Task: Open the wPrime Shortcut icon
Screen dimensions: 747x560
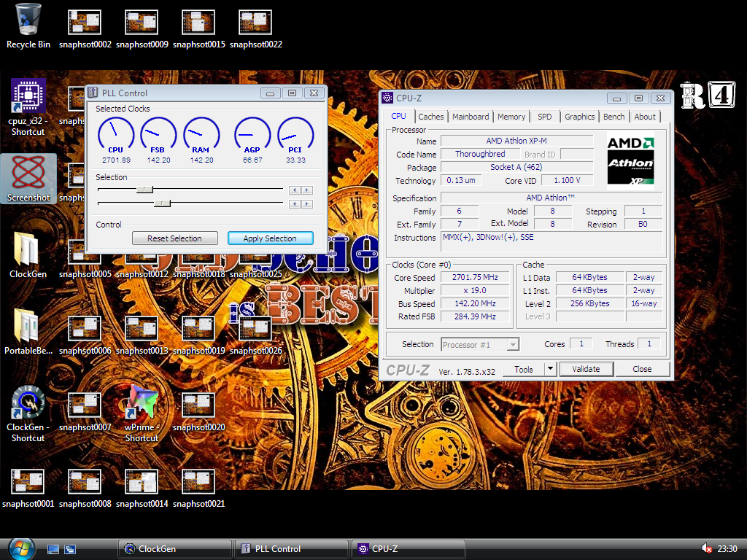Action: [142, 413]
